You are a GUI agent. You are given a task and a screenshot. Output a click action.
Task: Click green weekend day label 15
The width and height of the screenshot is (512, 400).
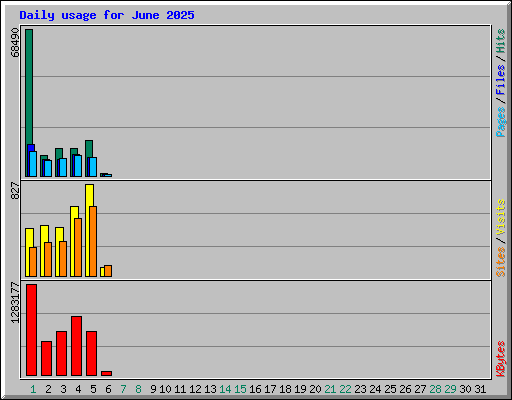point(240,389)
